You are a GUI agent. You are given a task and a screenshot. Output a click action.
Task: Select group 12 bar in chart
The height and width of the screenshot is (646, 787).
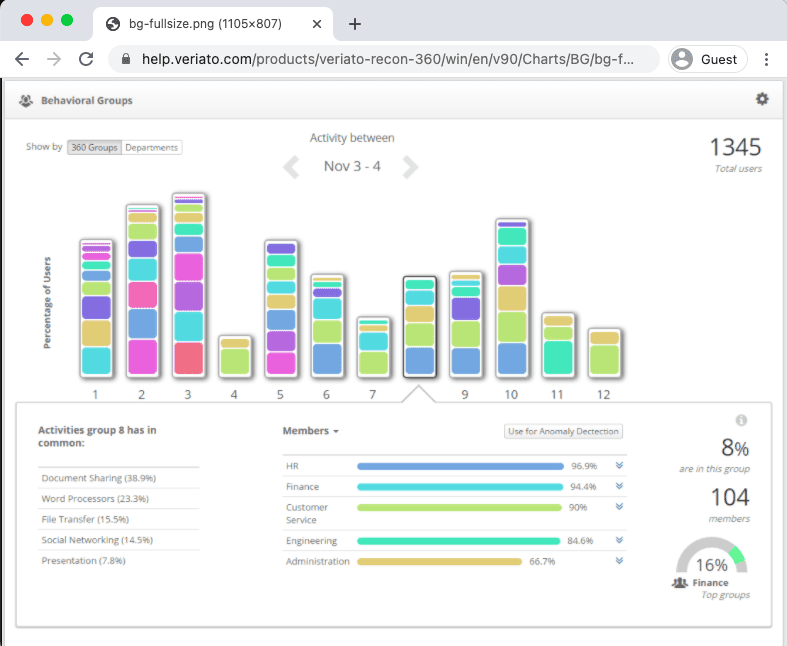coord(604,353)
